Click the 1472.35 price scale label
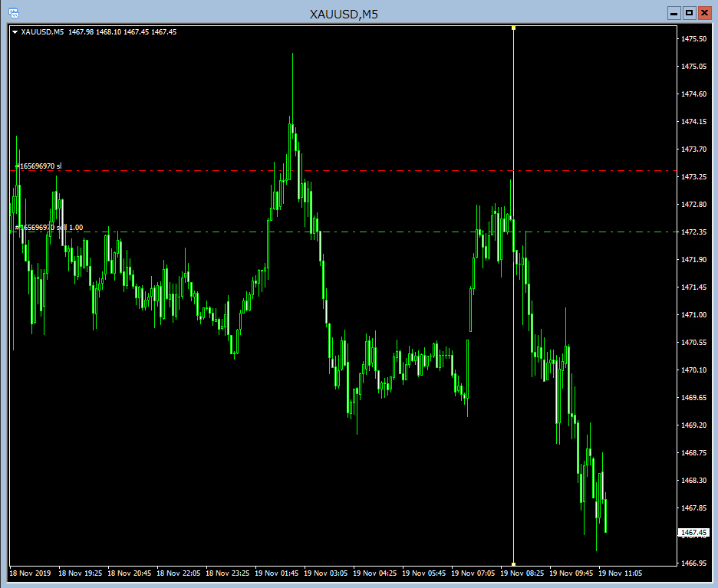The image size is (718, 588). (693, 232)
